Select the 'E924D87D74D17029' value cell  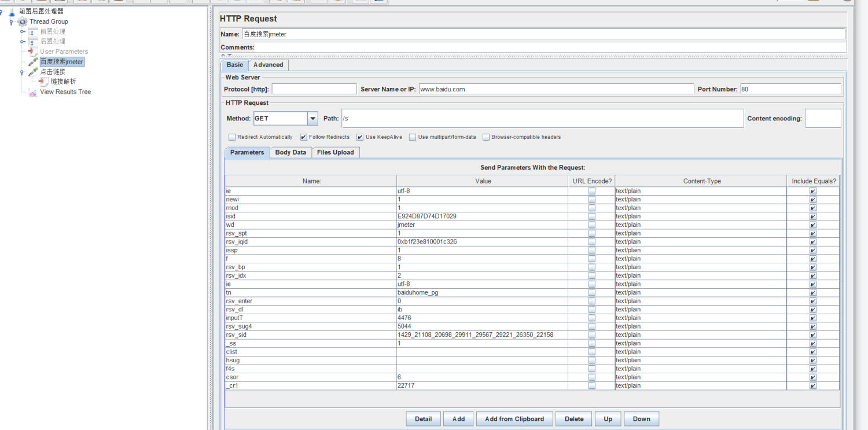coord(483,216)
